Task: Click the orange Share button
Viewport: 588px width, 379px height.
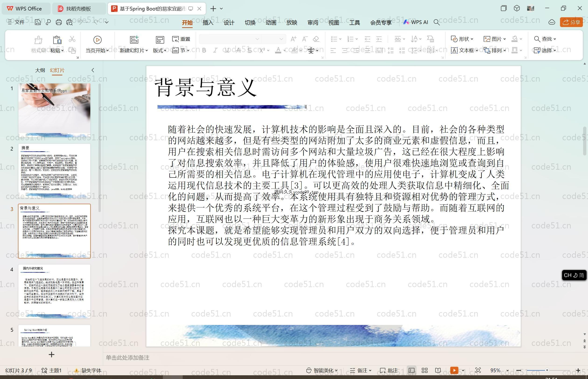Action: tap(571, 22)
